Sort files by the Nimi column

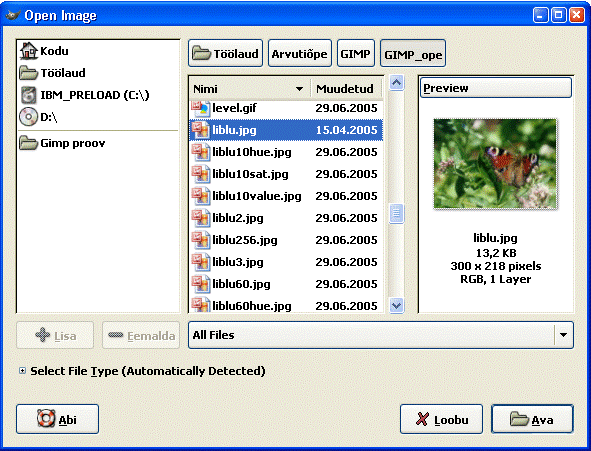250,89
